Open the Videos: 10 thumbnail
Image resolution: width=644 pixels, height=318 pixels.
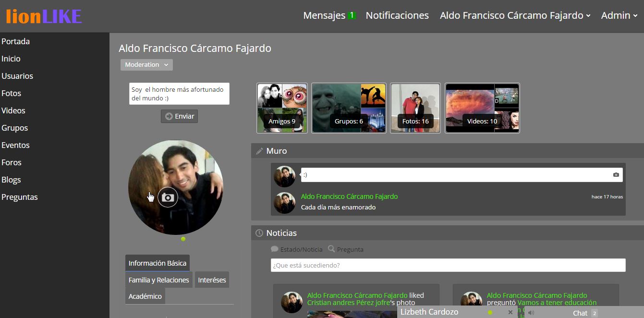(482, 108)
